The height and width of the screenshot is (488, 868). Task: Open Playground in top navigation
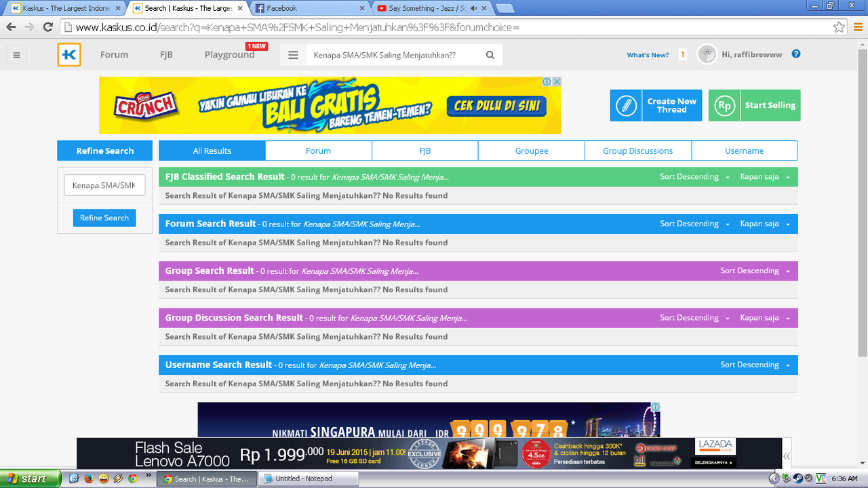229,55
